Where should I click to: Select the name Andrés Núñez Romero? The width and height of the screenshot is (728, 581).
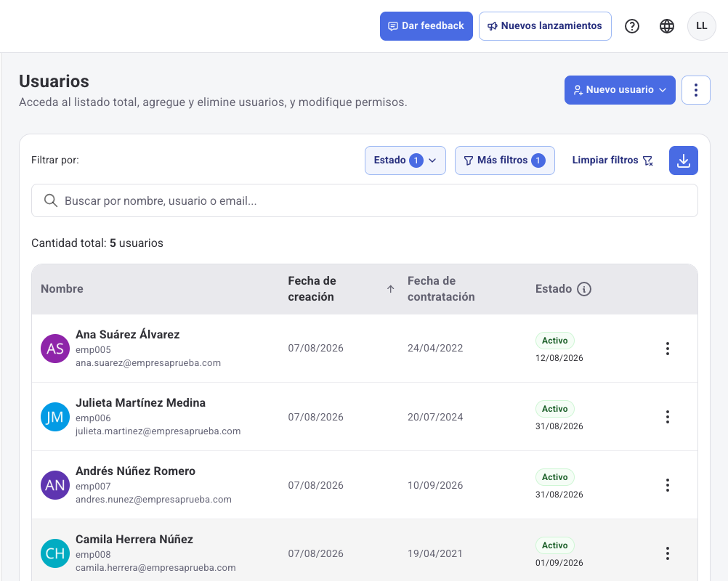coord(136,471)
